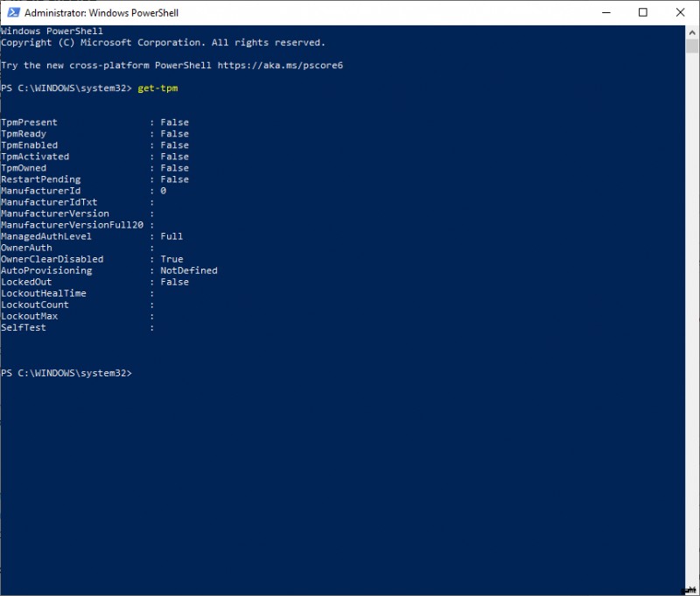The image size is (700, 596).
Task: Click the scrollbar down arrow
Action: click(x=691, y=589)
